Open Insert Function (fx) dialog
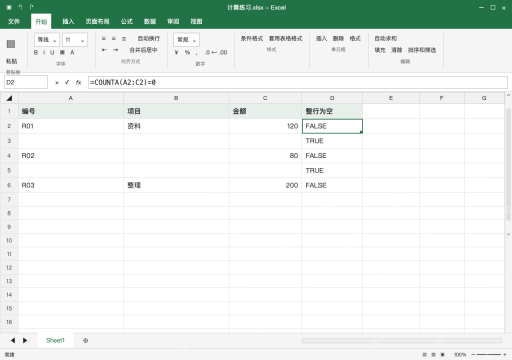The height and width of the screenshot is (360, 512). [78, 82]
